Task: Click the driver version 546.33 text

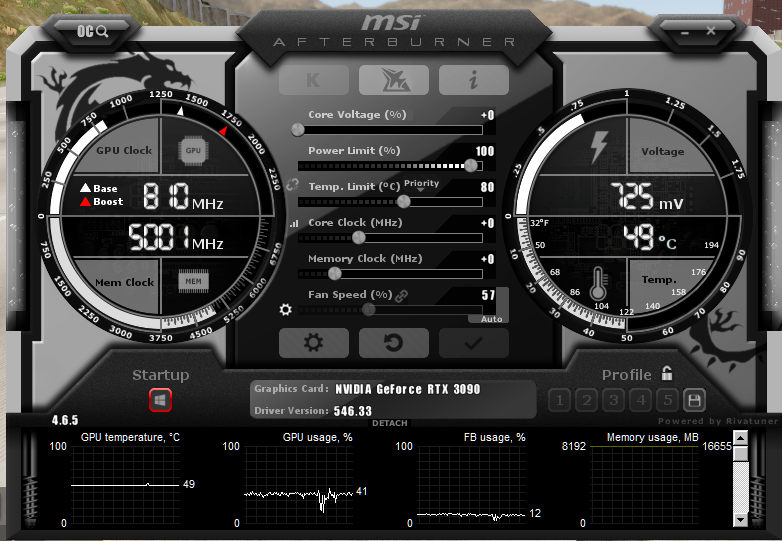Action: 353,411
